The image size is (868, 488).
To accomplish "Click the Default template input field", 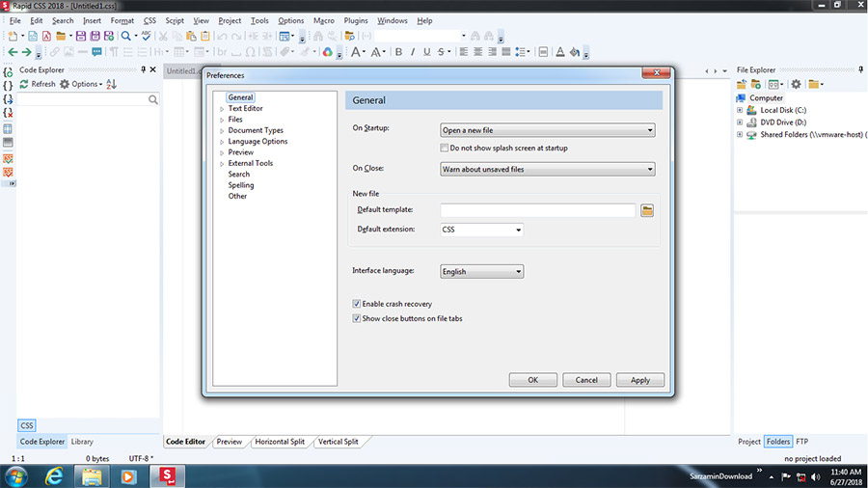I will (x=537, y=210).
